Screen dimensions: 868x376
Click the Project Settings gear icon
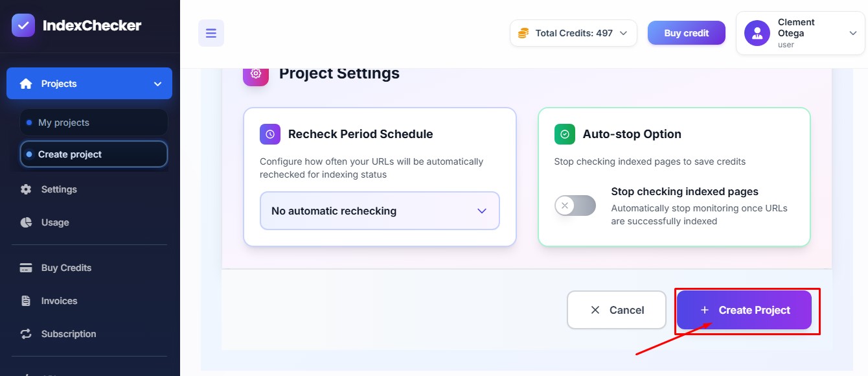256,73
